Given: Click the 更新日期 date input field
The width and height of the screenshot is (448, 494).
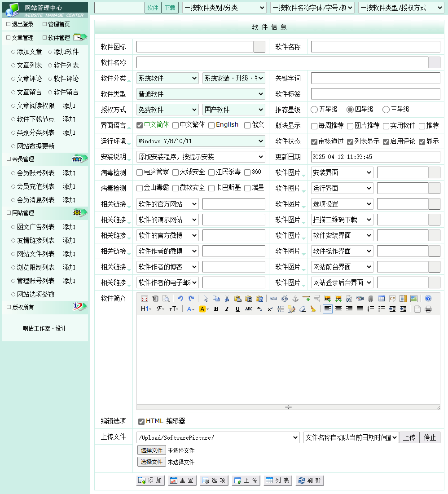Looking at the screenshot, I should click(376, 157).
